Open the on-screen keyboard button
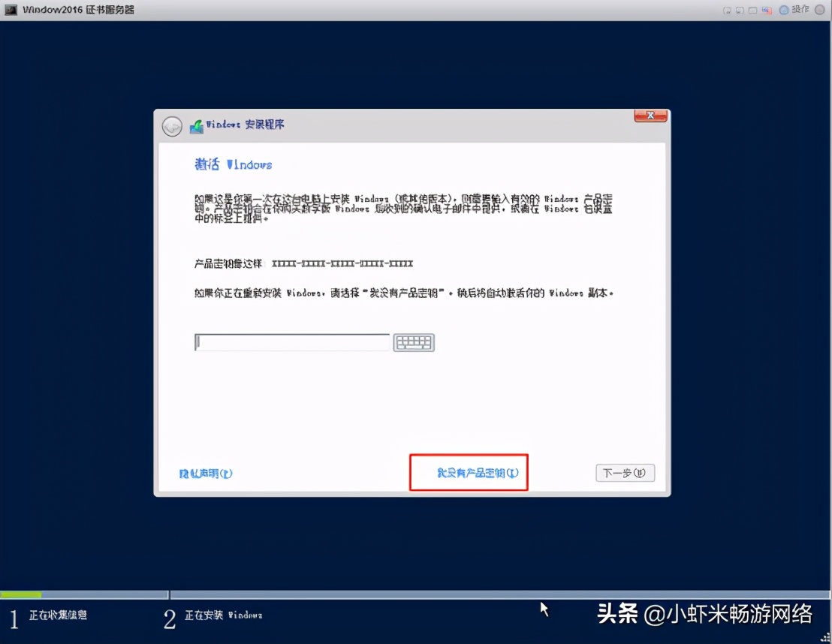 tap(414, 343)
